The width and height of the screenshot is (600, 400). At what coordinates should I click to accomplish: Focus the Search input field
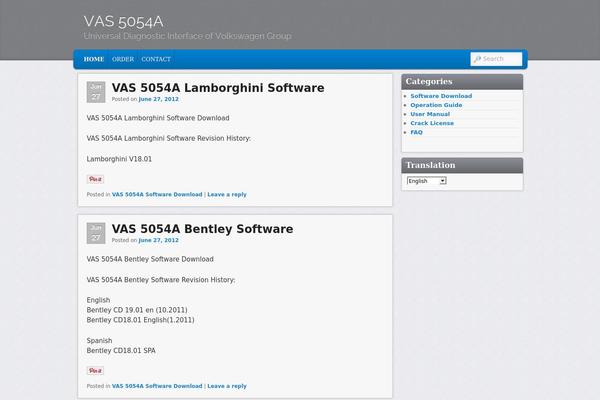point(496,59)
